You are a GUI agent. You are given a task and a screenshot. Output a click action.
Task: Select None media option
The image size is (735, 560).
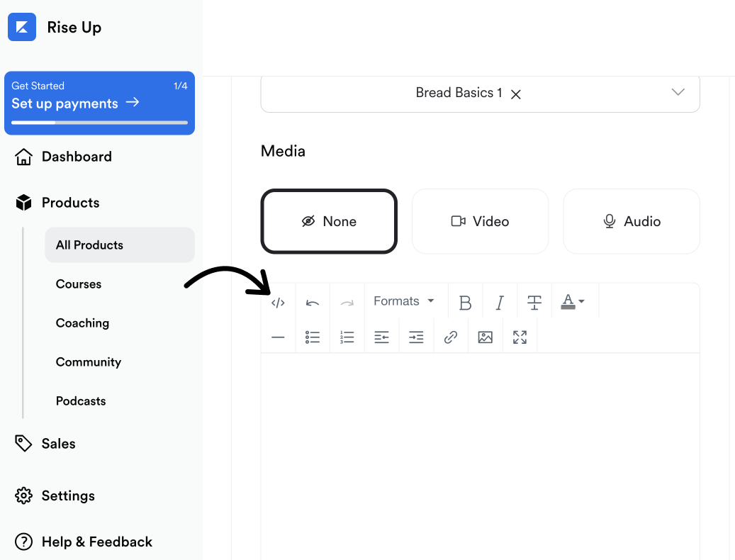329,221
